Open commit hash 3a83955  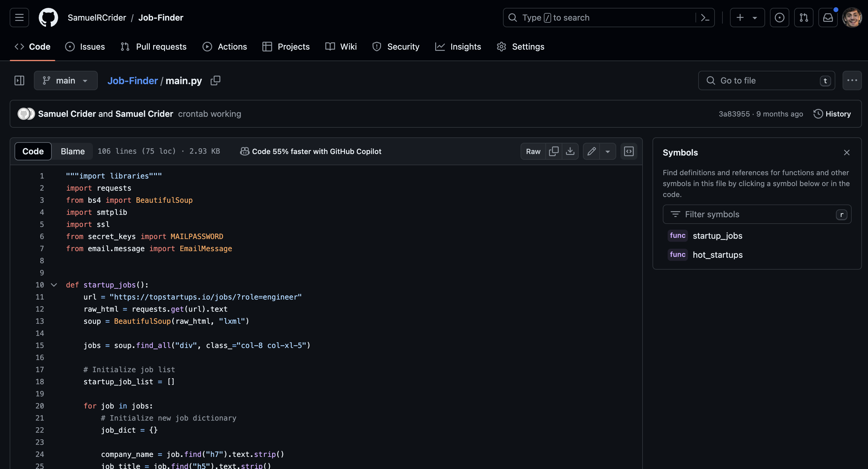pyautogui.click(x=734, y=114)
